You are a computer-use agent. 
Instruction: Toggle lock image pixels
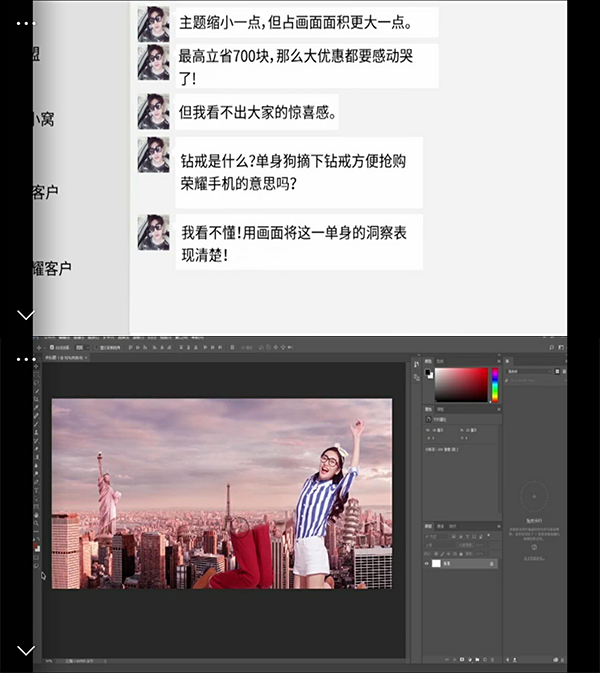pyautogui.click(x=442, y=554)
